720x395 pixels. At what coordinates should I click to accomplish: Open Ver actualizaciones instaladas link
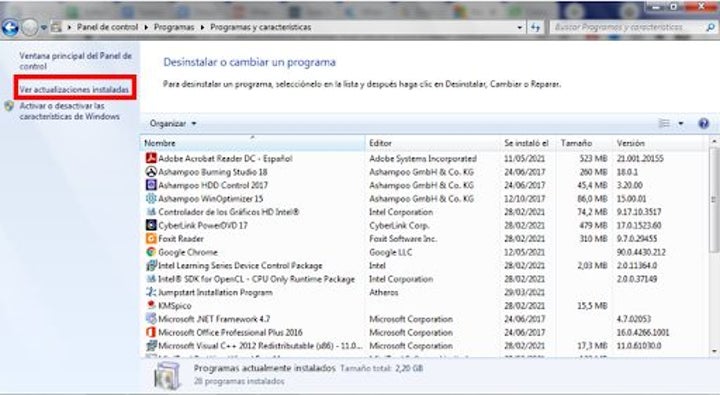(x=74, y=90)
